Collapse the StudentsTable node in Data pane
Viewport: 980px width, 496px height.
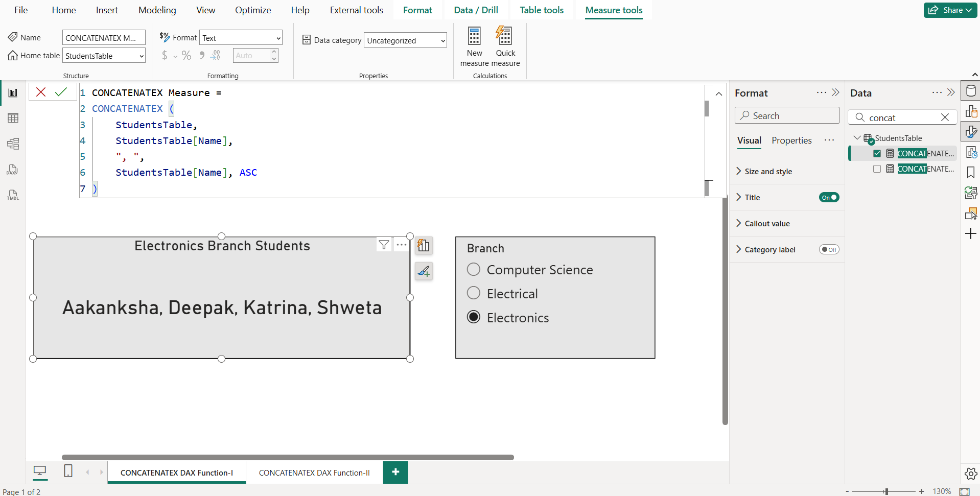[856, 138]
